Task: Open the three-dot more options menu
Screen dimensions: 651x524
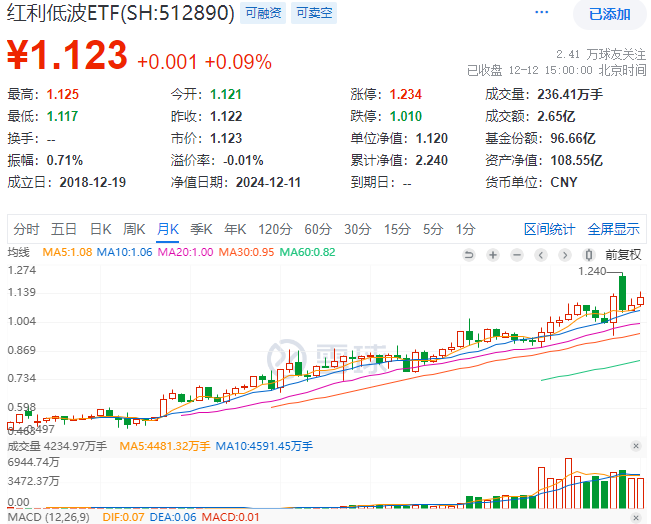Action: (541, 12)
